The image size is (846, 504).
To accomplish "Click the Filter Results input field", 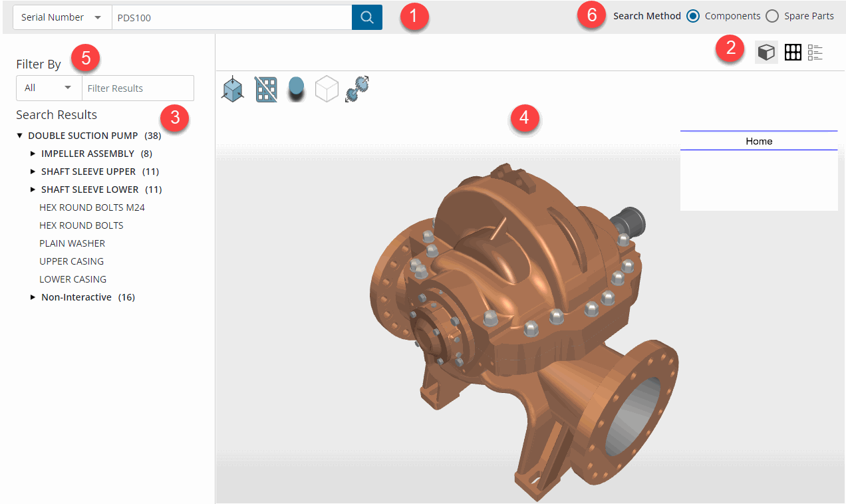I will click(137, 88).
